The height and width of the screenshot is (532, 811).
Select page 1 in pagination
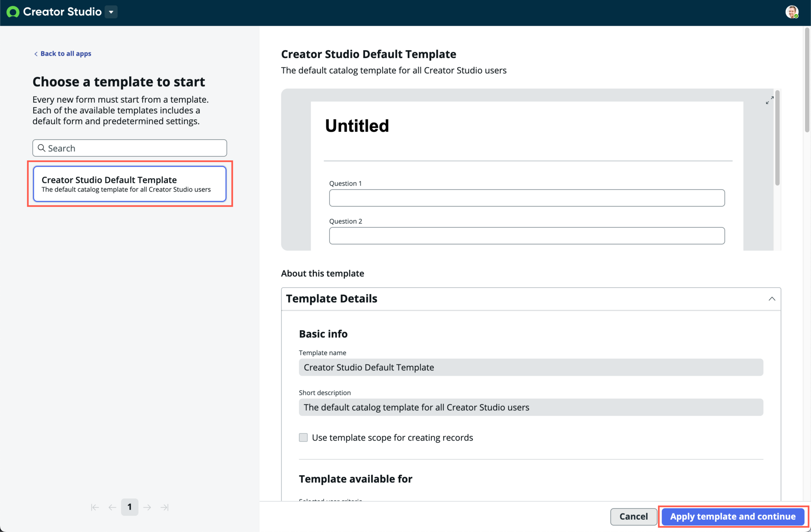click(x=130, y=507)
